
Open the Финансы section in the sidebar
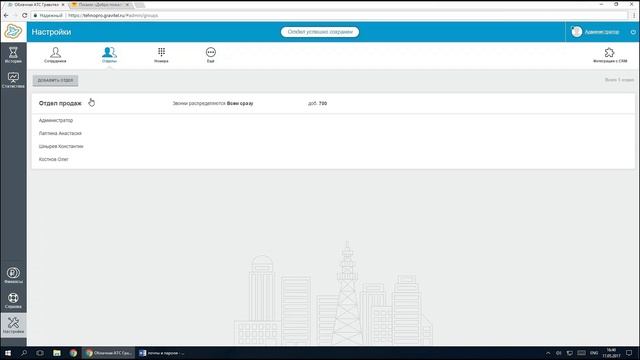[13, 276]
